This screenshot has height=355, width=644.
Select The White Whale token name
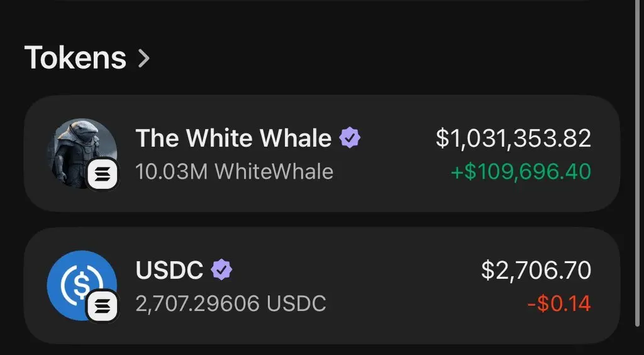tap(233, 138)
